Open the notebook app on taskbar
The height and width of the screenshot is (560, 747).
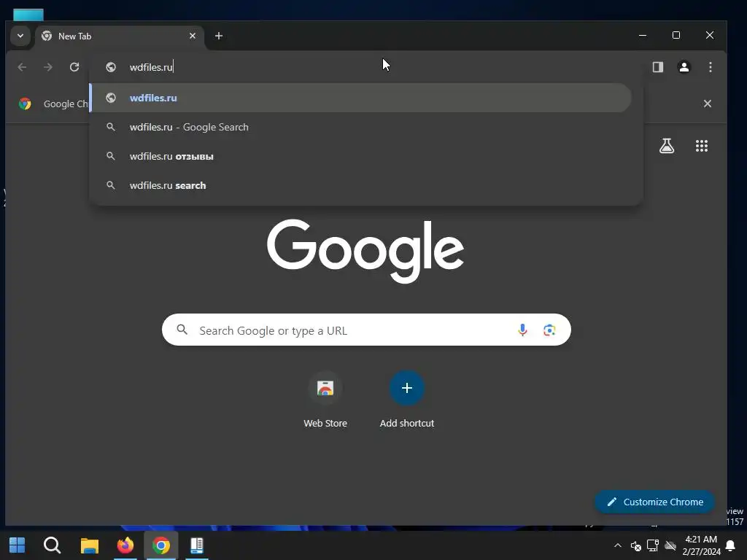pyautogui.click(x=197, y=545)
